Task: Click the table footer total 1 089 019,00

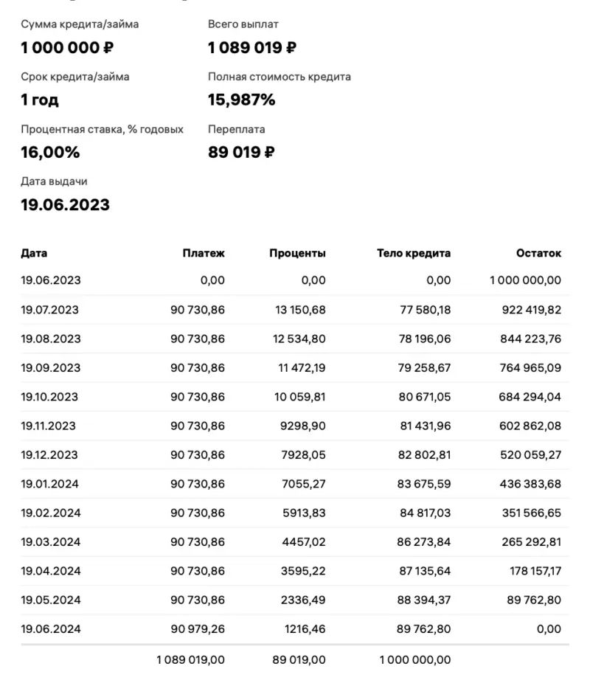Action: 190,660
